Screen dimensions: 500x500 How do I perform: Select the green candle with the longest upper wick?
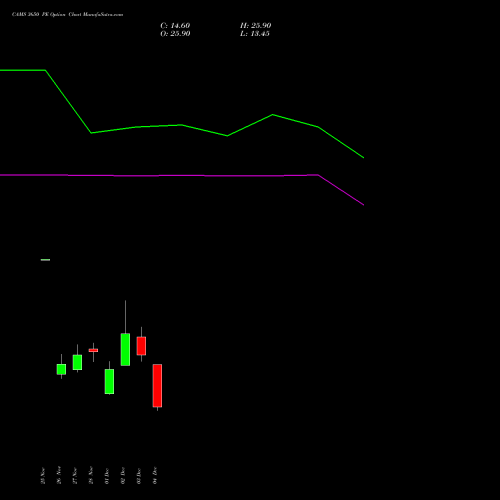125,349
